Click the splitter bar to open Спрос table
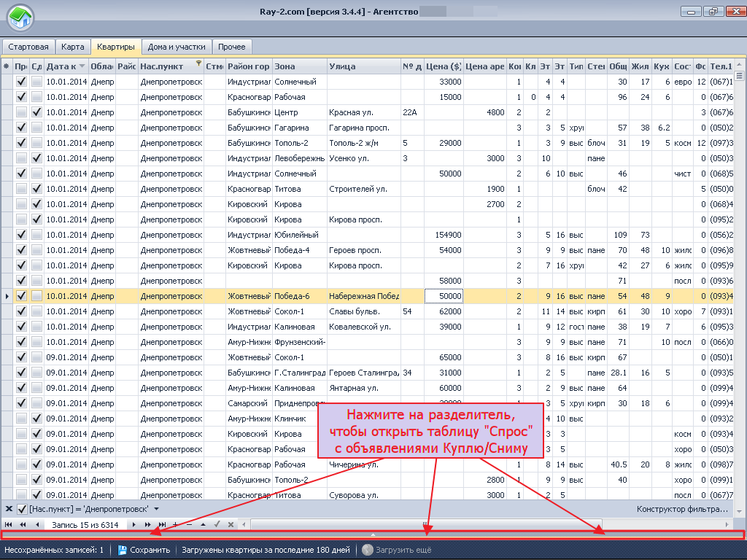This screenshot has width=747, height=560. [x=373, y=534]
